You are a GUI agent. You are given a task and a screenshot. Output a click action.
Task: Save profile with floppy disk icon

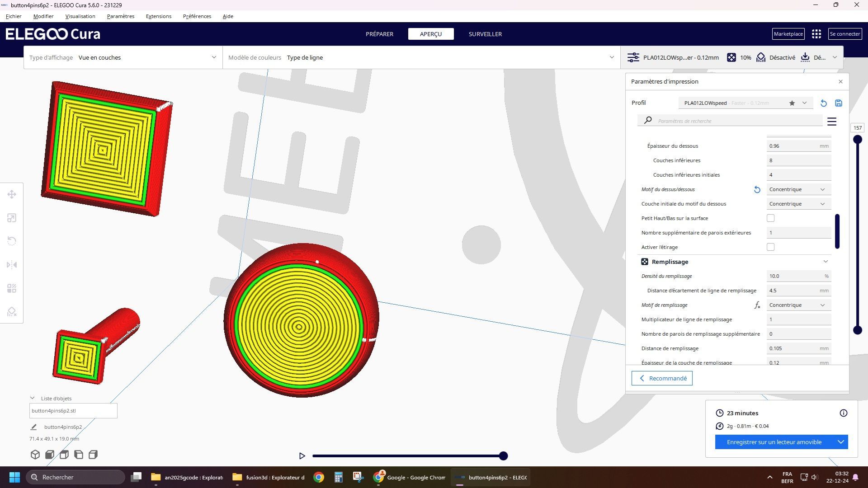tap(839, 103)
